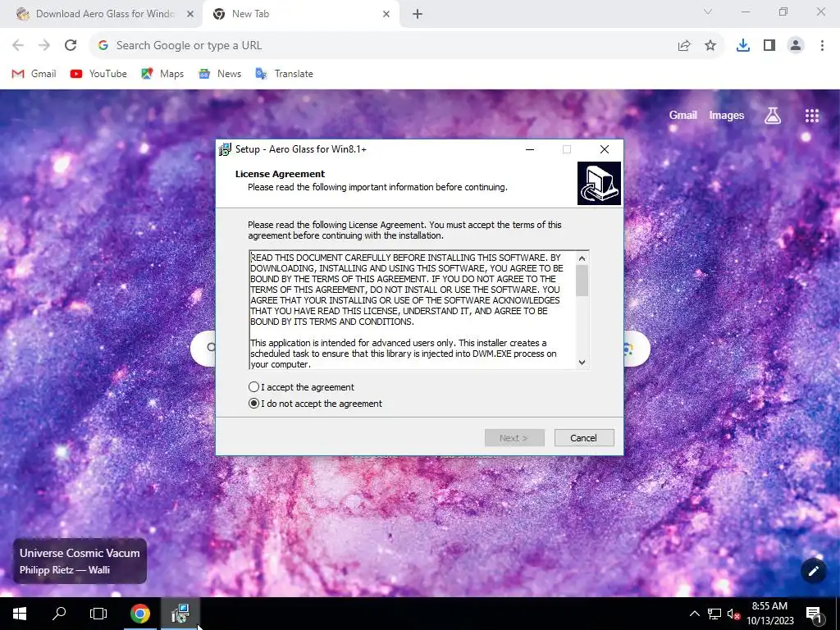The width and height of the screenshot is (840, 630).
Task: Click the muted volume icon in tray
Action: (x=733, y=614)
